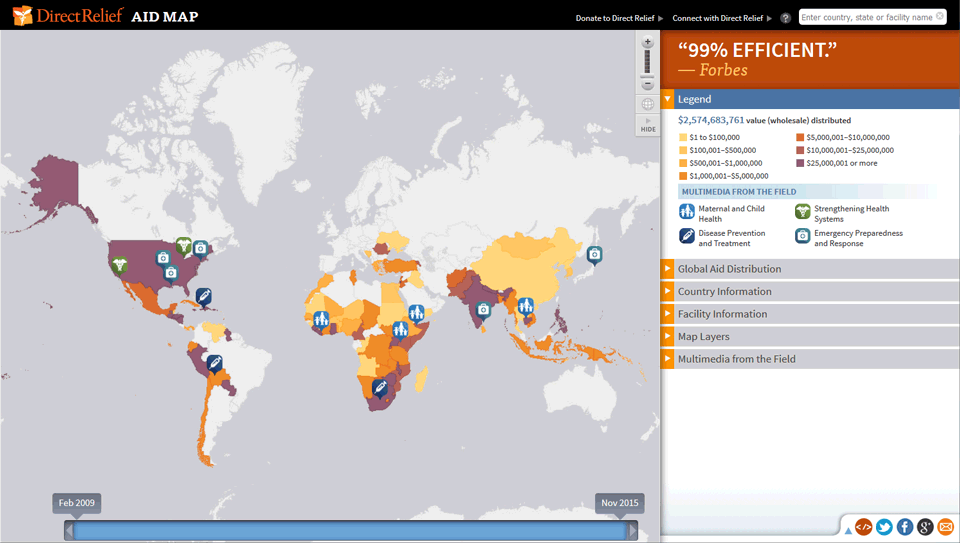Open maternal health marker in West Africa
960x543 pixels.
coord(321,319)
